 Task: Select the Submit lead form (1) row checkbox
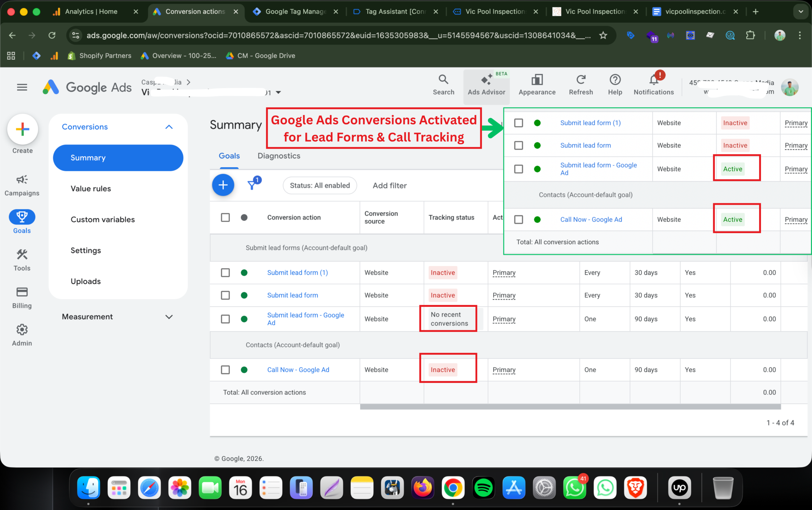tap(225, 272)
